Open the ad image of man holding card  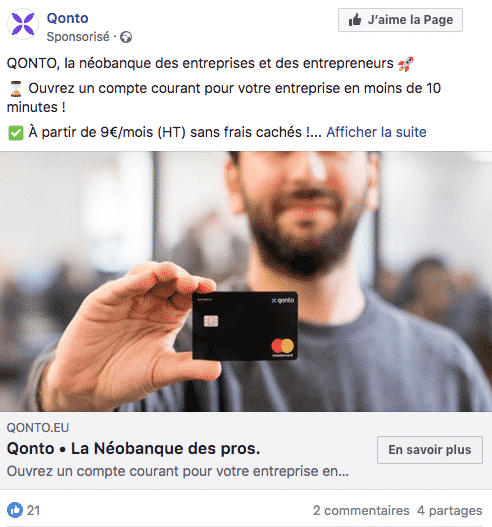[x=246, y=281]
